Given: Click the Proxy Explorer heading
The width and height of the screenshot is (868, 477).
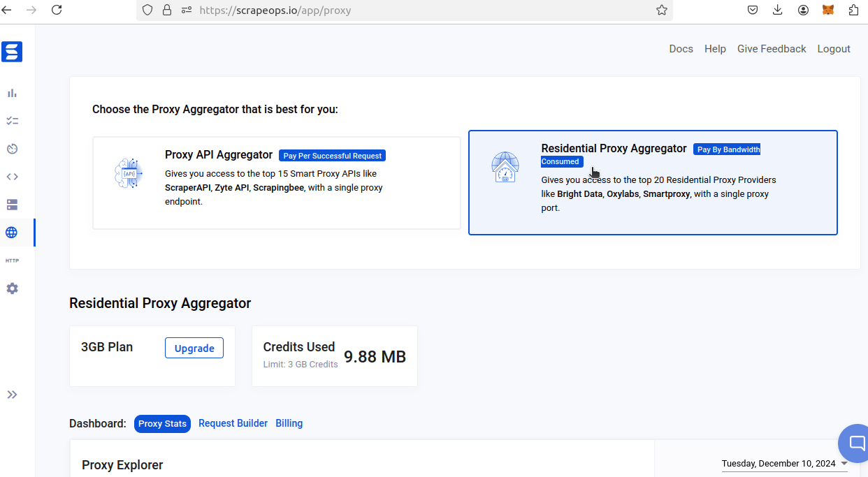Looking at the screenshot, I should [x=122, y=465].
